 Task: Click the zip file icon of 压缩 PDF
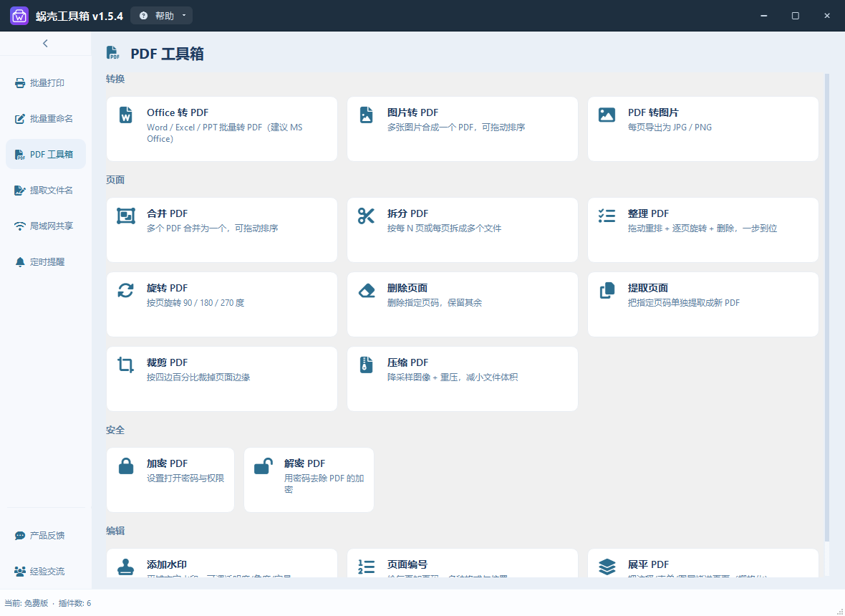click(367, 365)
